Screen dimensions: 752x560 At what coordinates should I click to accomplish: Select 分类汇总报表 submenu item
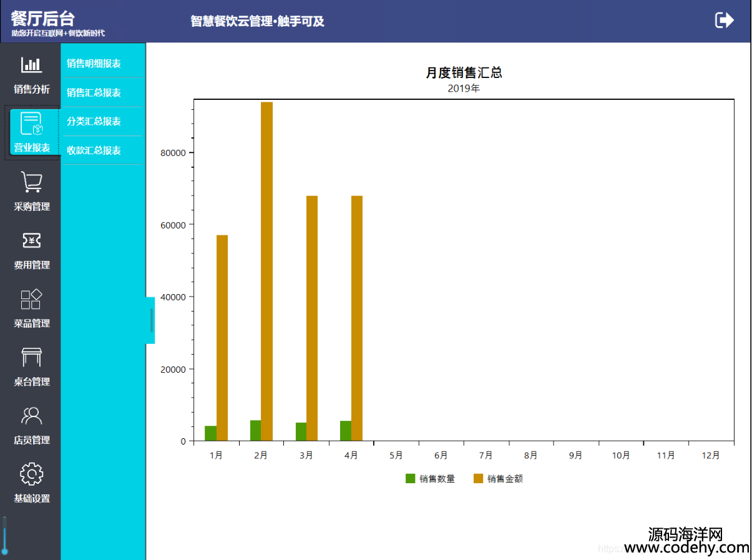(x=94, y=121)
